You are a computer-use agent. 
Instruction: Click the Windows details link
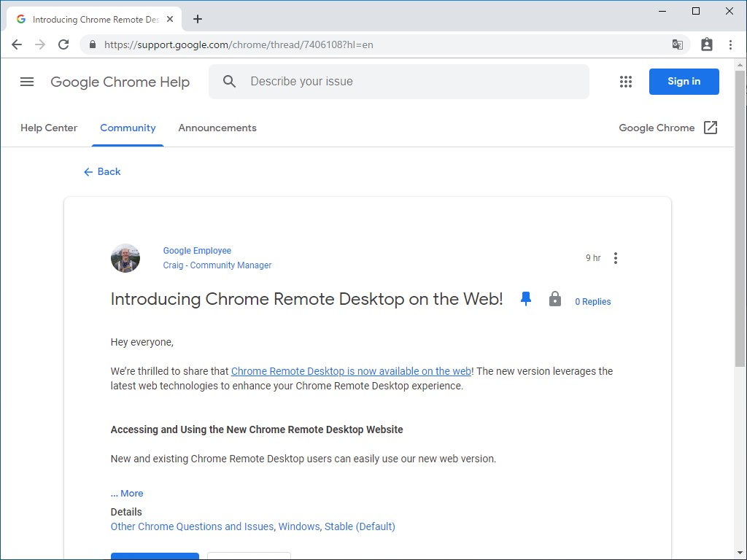pyautogui.click(x=299, y=526)
